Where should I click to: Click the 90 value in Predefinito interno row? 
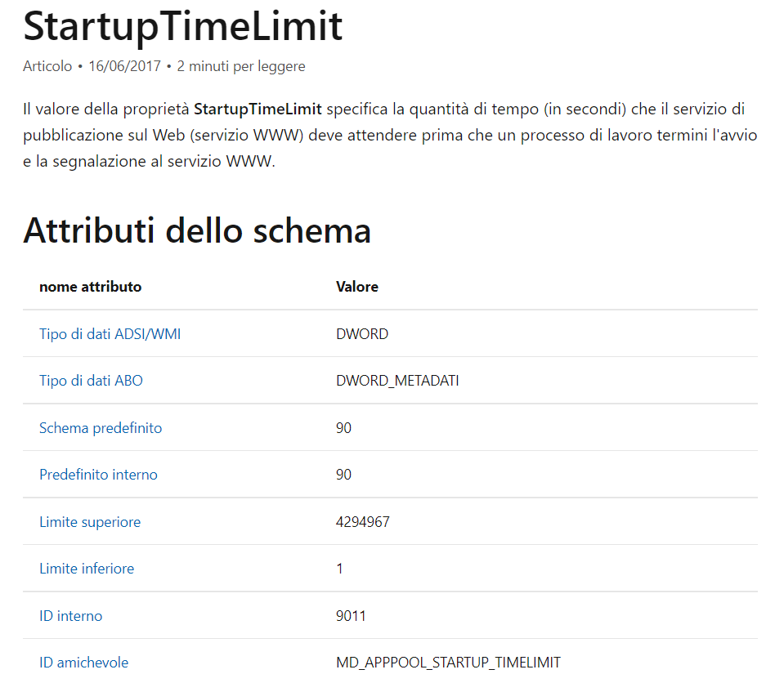343,475
